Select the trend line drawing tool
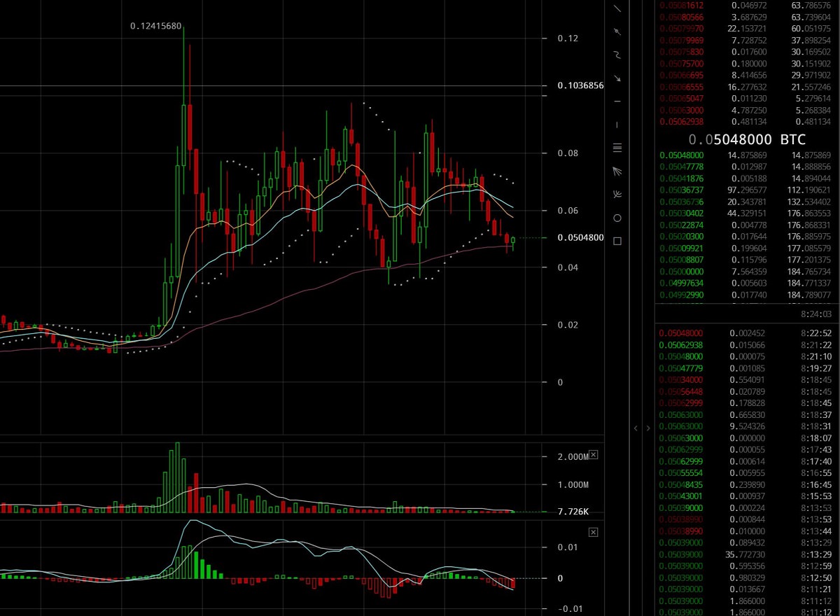Screen dimensions: 840x616 (x=617, y=9)
